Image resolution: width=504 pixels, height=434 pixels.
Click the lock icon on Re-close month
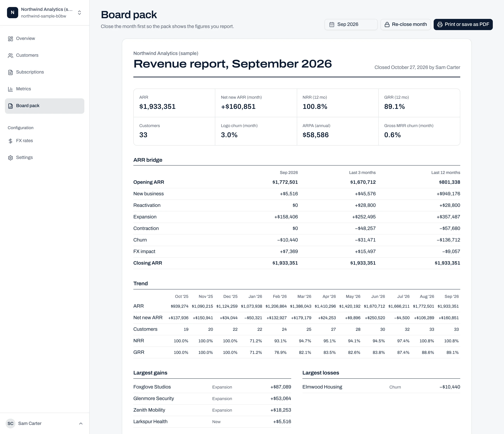[x=387, y=24]
